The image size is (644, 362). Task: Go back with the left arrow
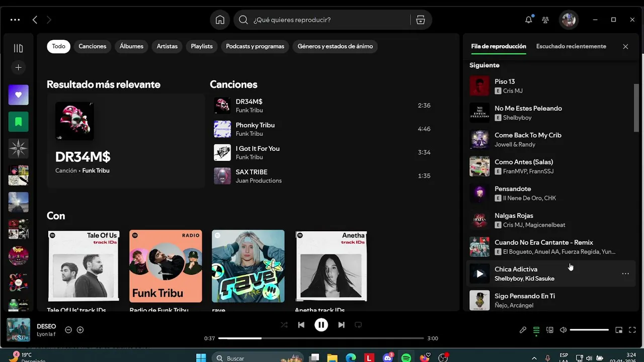(35, 20)
